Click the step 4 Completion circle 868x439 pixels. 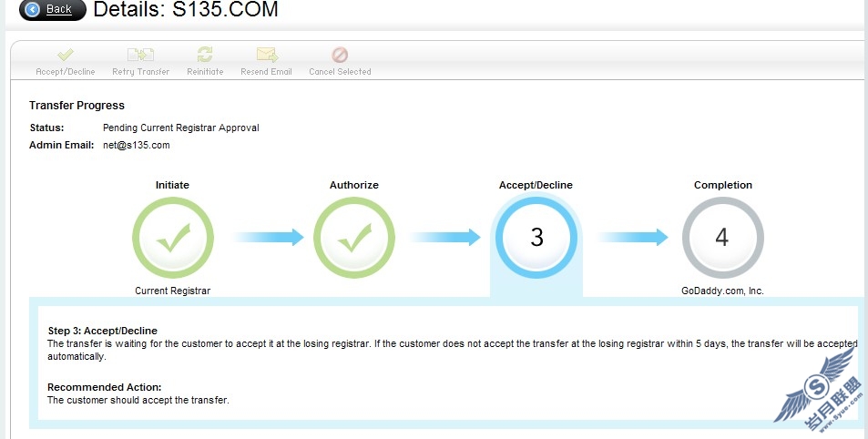tap(722, 238)
